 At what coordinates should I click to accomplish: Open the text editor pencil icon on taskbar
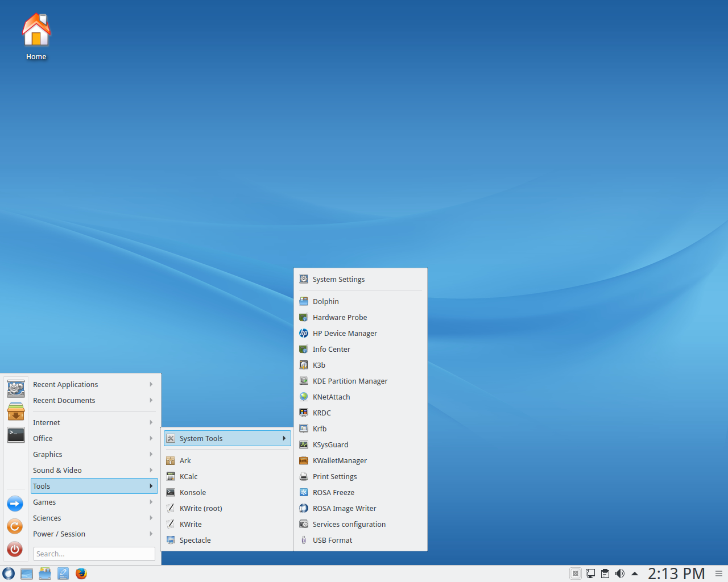coord(63,573)
